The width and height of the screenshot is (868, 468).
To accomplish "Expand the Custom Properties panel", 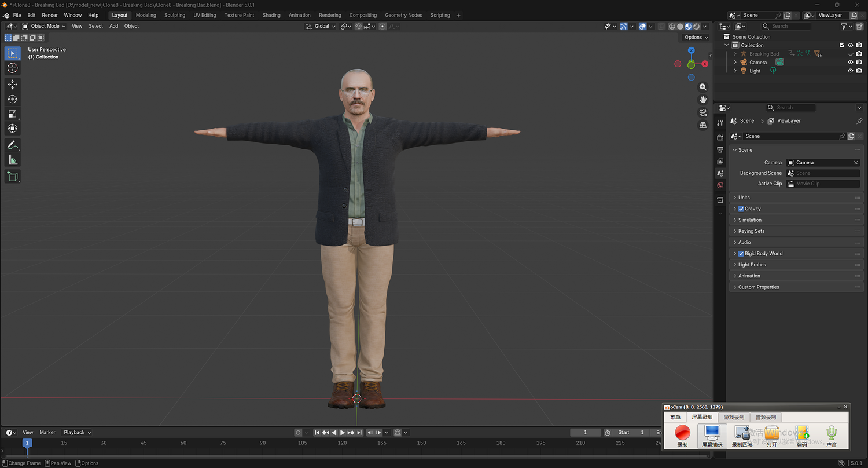I will (x=797, y=287).
